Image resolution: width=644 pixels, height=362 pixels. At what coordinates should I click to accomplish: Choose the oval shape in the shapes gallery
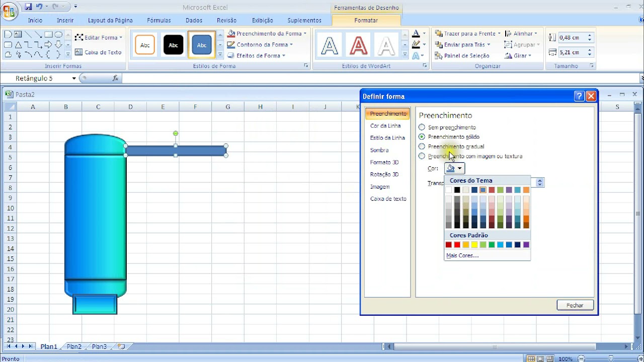tap(58, 35)
